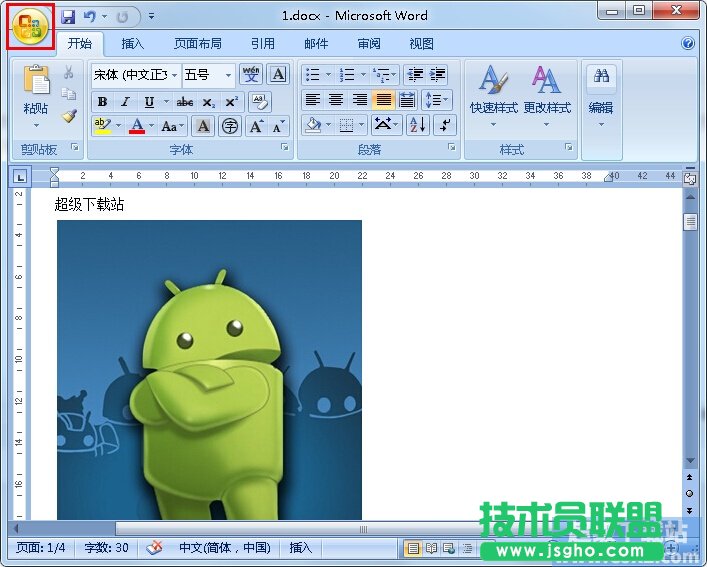Open the font size dropdown 五号
Viewport: 707px width, 567px height.
click(x=228, y=75)
